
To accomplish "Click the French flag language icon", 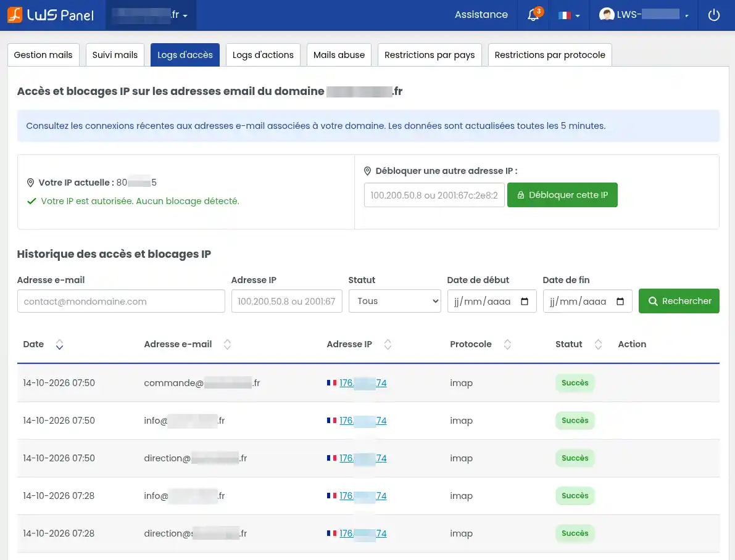I will click(x=565, y=15).
